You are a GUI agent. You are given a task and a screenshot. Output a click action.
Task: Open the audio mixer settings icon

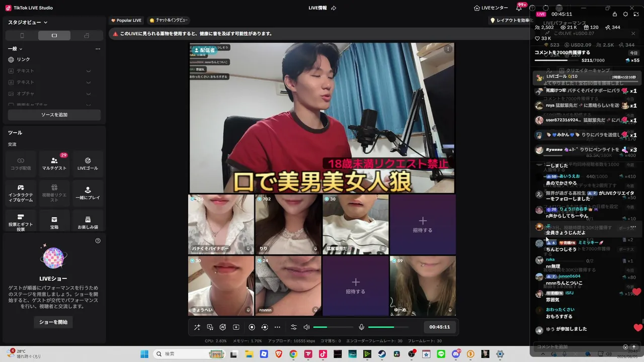[294, 327]
